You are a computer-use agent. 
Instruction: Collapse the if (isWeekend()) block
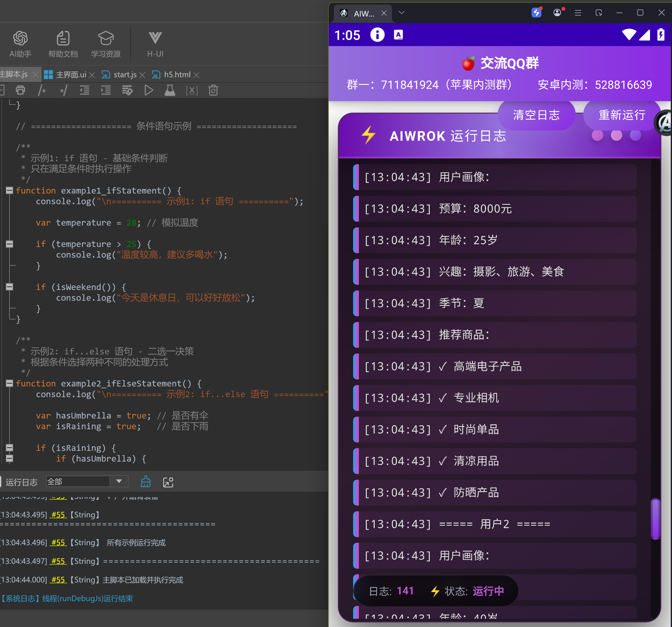pos(9,287)
